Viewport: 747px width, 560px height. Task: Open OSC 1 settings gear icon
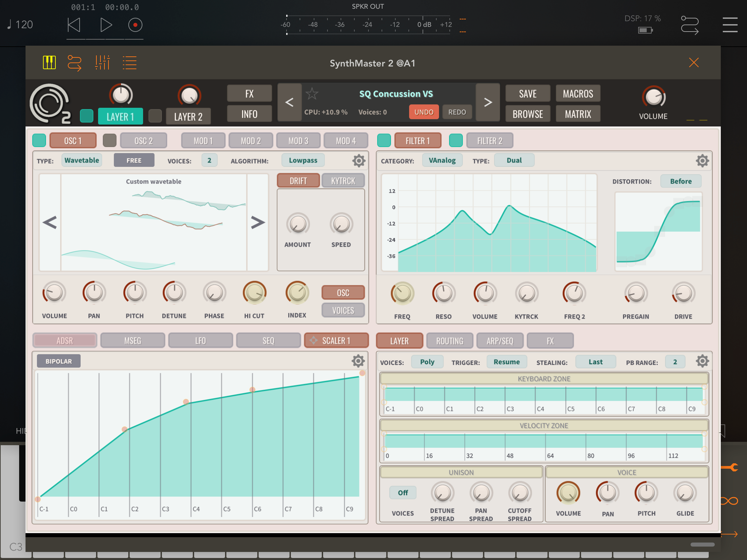(359, 161)
